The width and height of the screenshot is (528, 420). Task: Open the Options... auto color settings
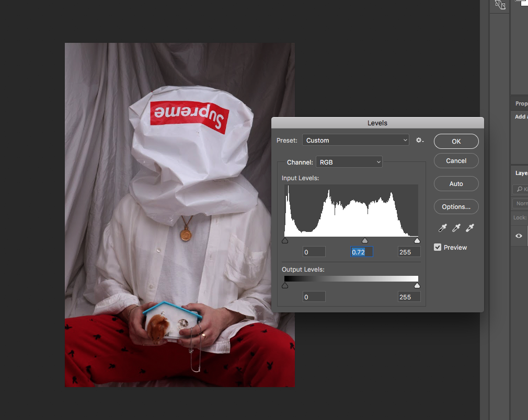pos(456,207)
